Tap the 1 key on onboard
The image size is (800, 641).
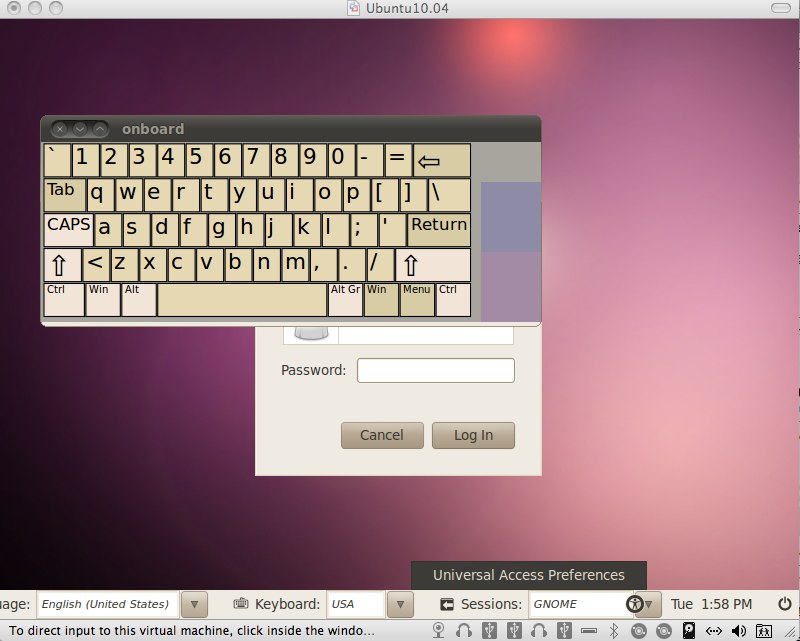[x=86, y=160]
